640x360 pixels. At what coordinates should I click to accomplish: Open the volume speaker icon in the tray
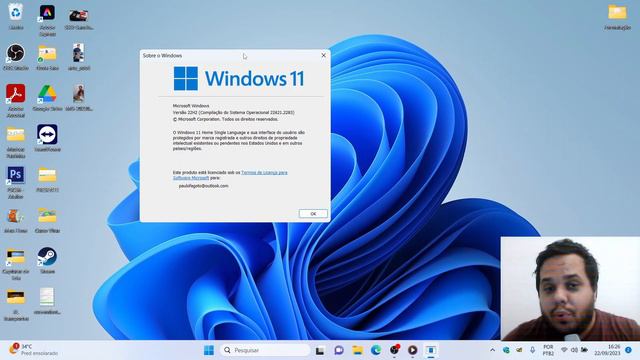(574, 350)
